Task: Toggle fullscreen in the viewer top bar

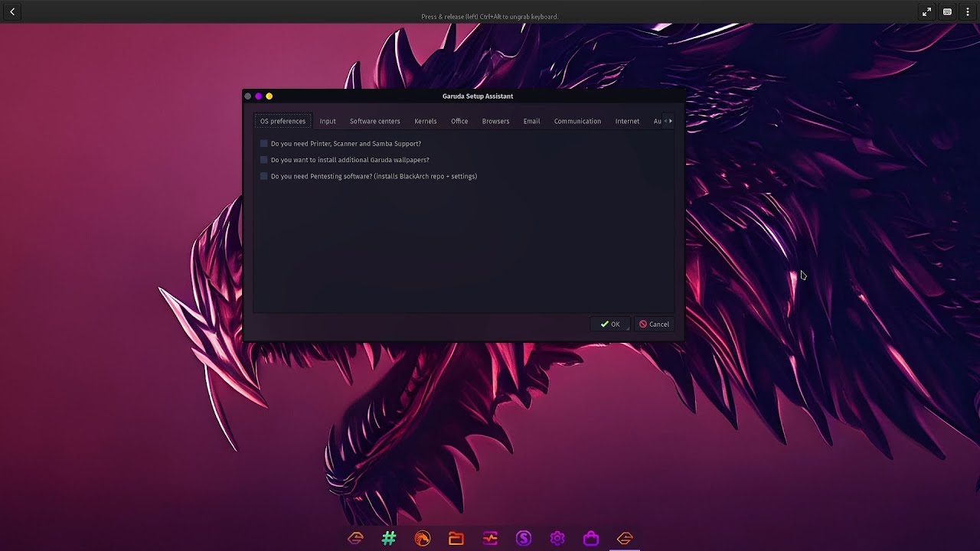Action: tap(926, 11)
